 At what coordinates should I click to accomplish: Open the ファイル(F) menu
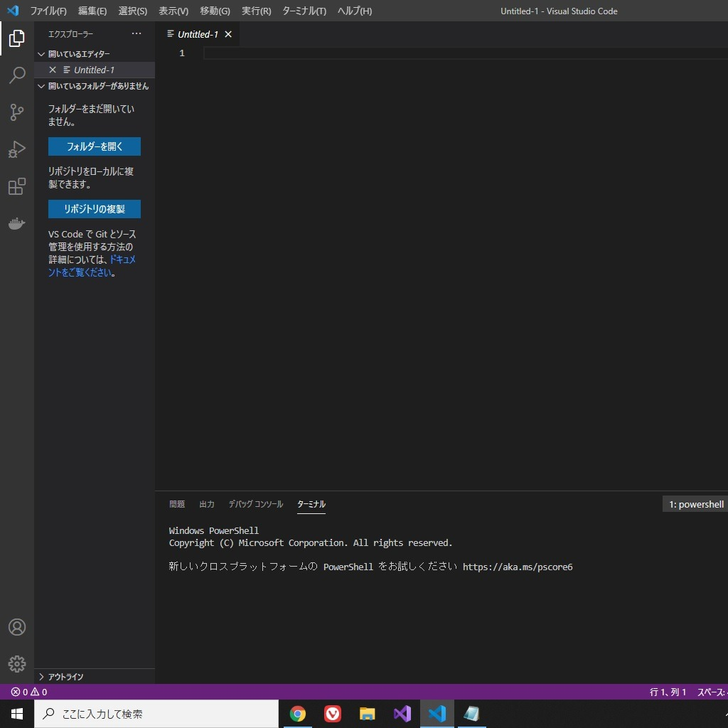coord(48,11)
